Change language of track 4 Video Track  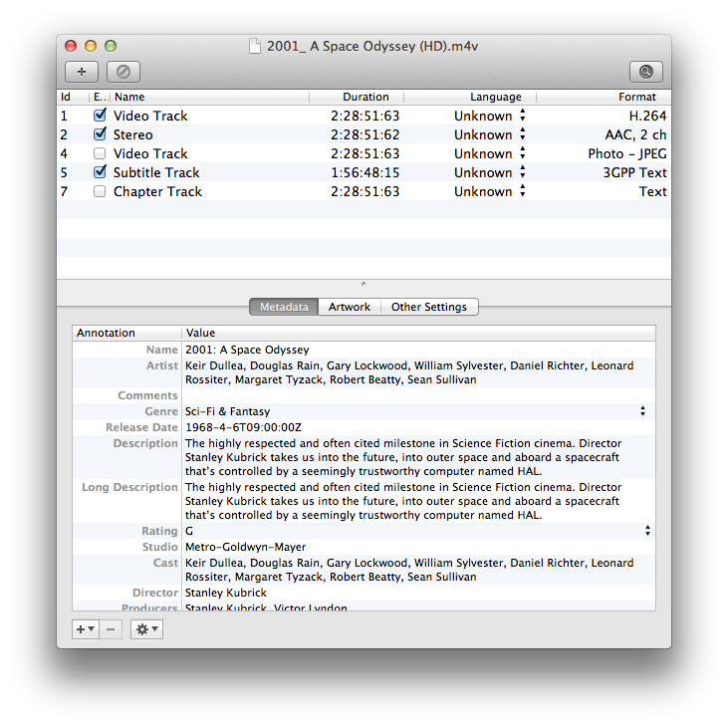coord(523,153)
